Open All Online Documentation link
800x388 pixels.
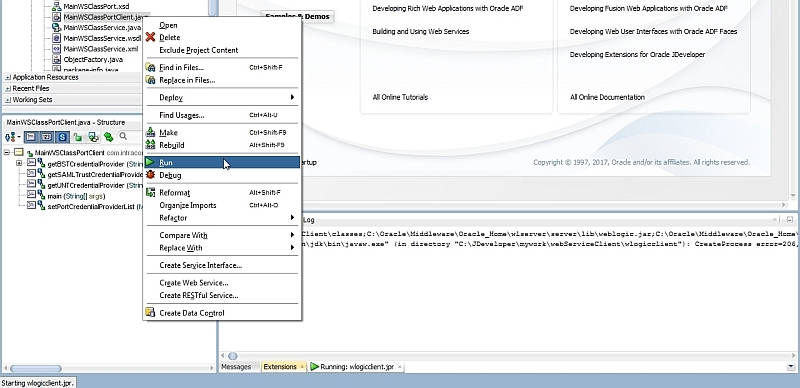click(x=607, y=97)
